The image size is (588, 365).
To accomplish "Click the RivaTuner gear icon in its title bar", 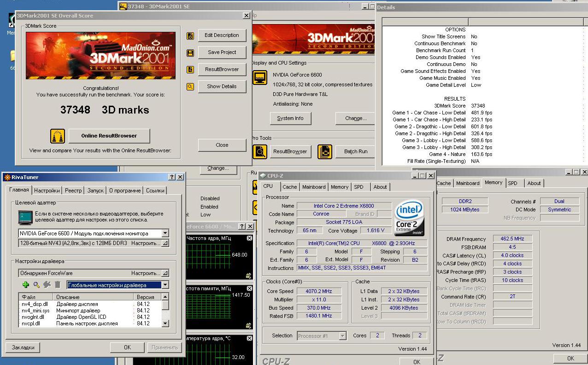I will coord(7,177).
